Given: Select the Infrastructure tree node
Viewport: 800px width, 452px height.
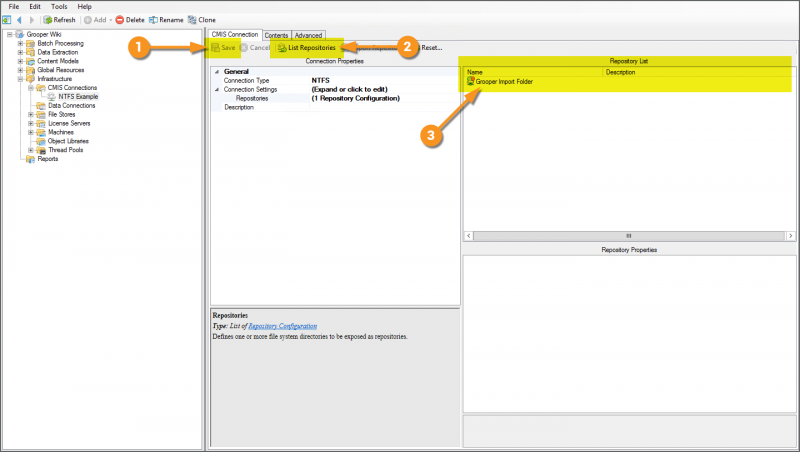Looking at the screenshot, I should coord(55,79).
